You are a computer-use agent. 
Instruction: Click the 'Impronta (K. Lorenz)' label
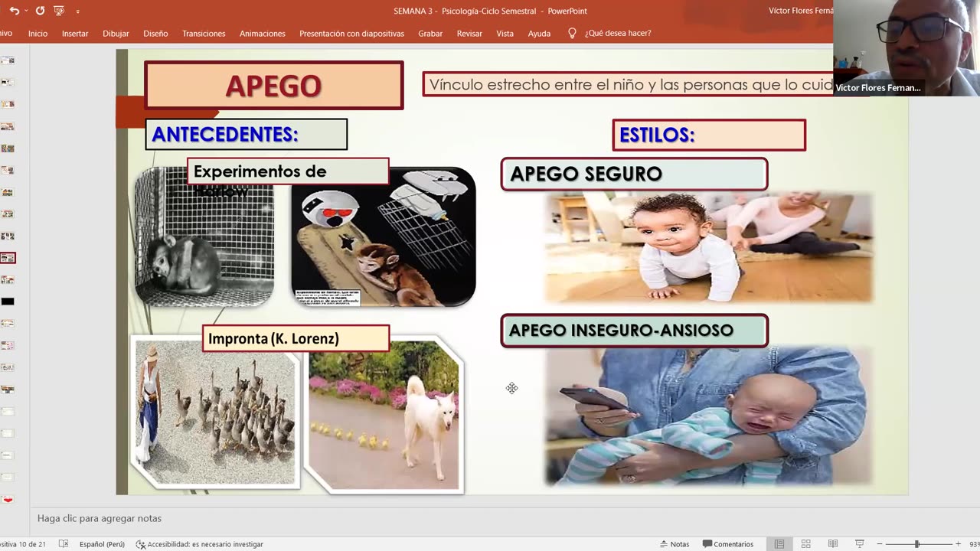296,338
